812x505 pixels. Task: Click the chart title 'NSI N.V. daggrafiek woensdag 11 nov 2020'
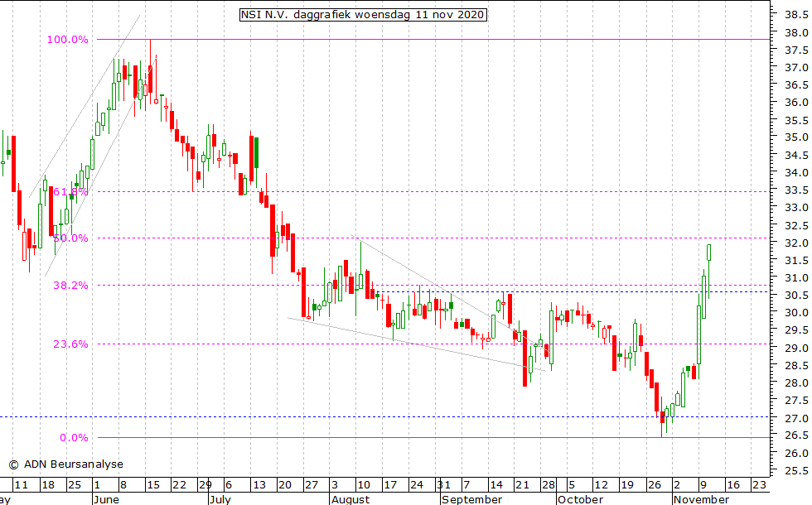363,15
